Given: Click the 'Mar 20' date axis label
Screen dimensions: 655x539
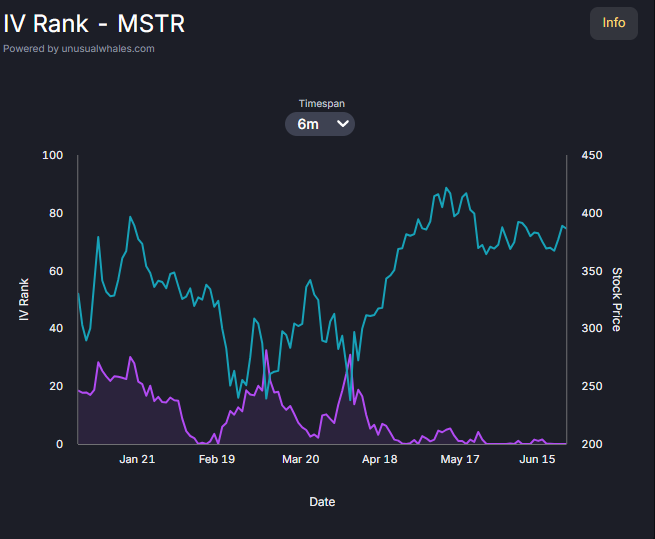Looking at the screenshot, I should click(301, 459).
